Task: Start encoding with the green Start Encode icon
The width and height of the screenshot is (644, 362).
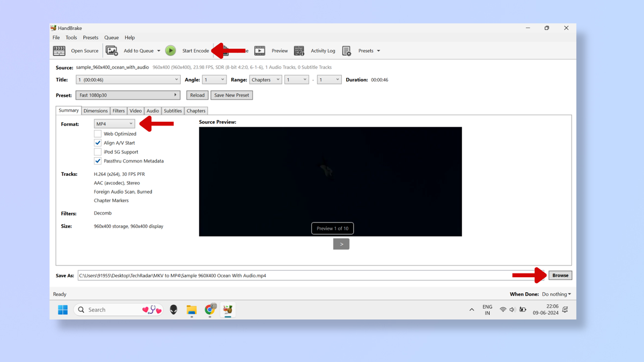Action: 171,50
